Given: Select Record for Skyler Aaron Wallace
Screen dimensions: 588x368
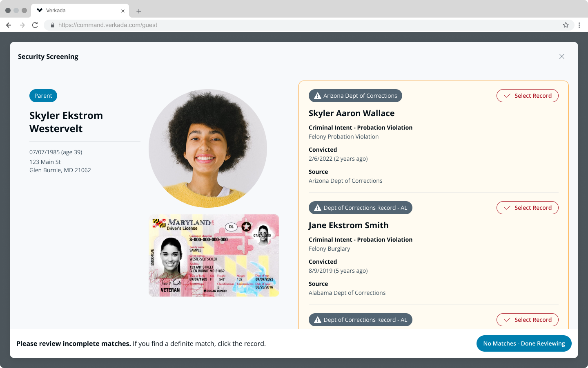Looking at the screenshot, I should point(527,96).
